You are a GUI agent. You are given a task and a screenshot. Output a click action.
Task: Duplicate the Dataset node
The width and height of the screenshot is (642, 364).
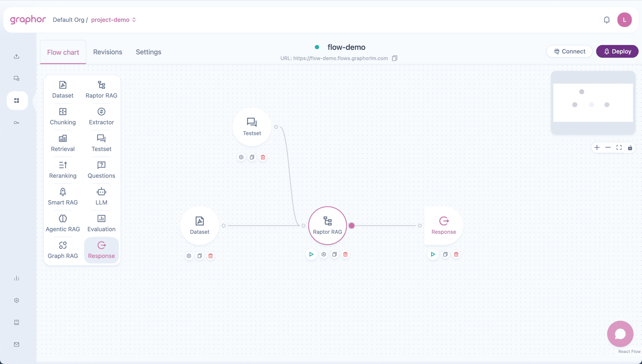tap(200, 256)
